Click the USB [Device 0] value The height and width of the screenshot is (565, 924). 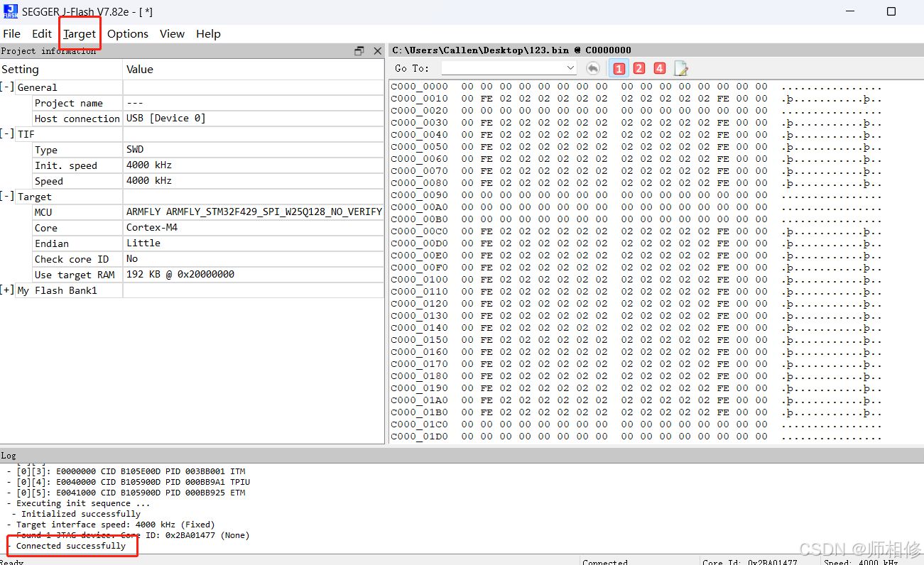(166, 118)
